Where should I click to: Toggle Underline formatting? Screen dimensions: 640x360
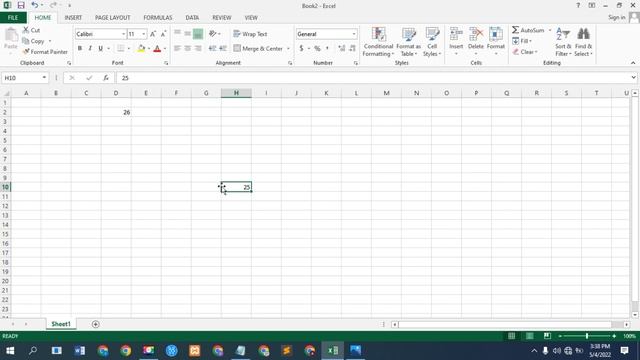(100, 49)
